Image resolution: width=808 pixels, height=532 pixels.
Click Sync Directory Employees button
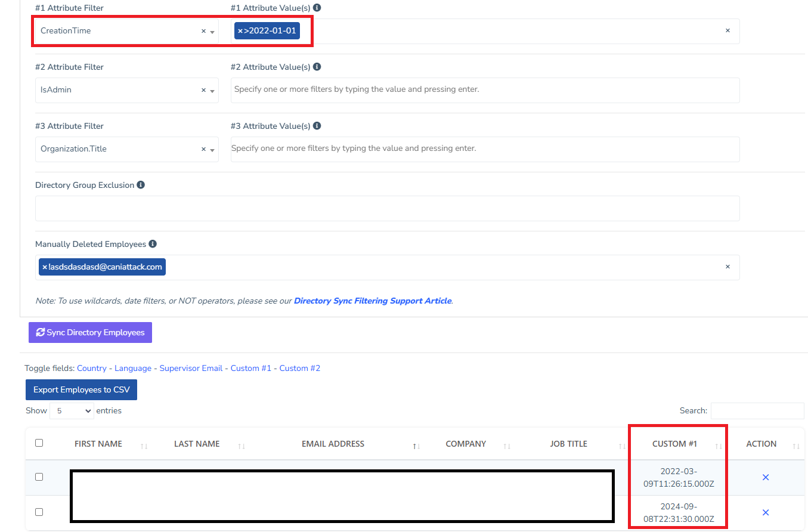point(90,333)
